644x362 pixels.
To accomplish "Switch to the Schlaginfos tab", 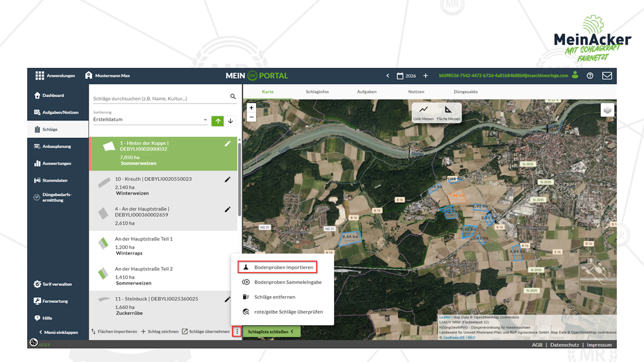I will tap(317, 92).
